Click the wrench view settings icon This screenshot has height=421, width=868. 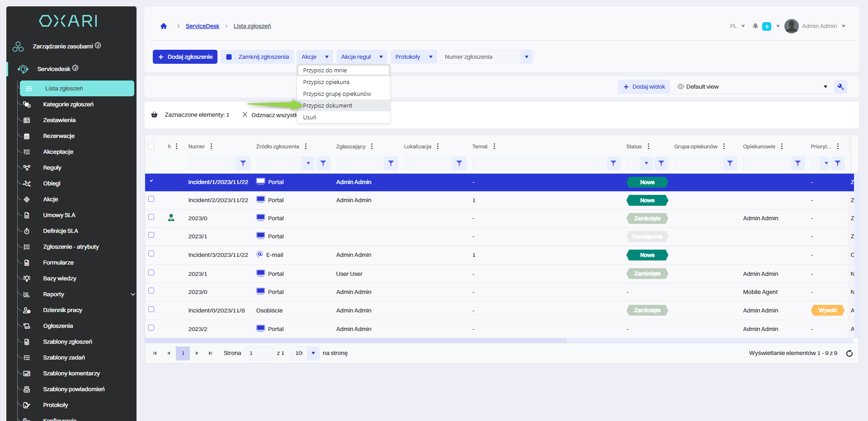click(840, 87)
